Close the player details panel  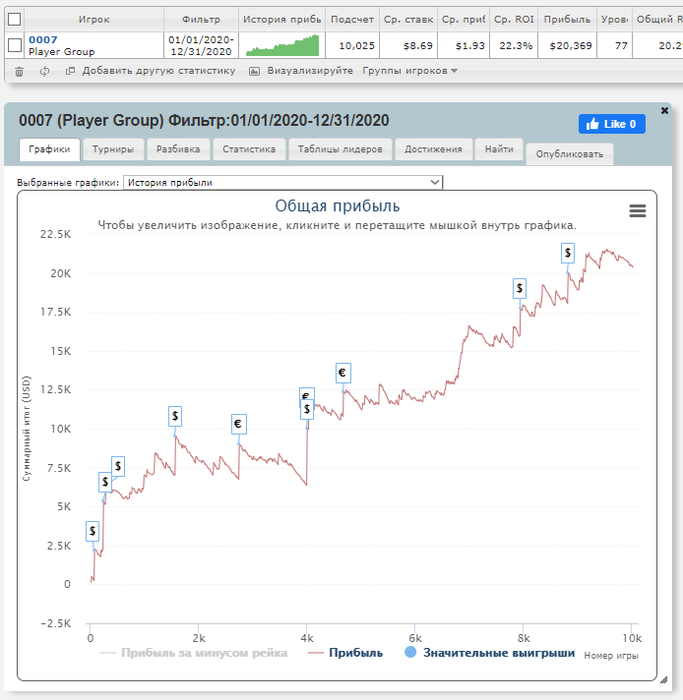click(x=664, y=110)
